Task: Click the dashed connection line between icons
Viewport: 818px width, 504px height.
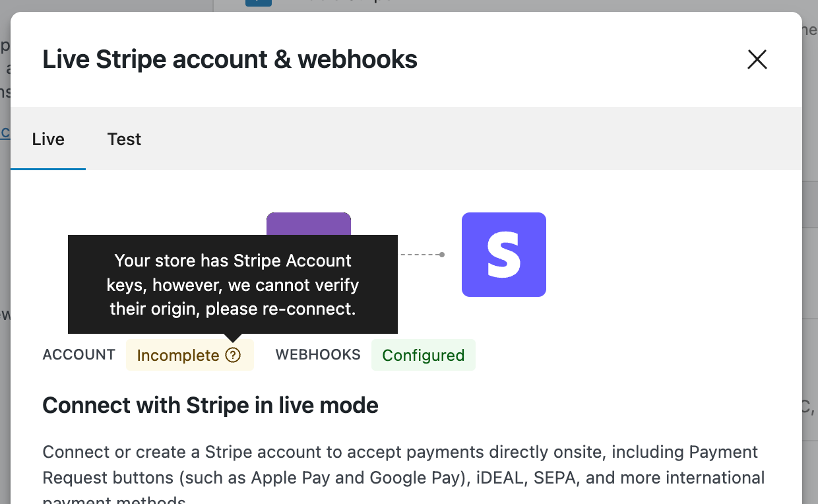Action: (x=419, y=254)
